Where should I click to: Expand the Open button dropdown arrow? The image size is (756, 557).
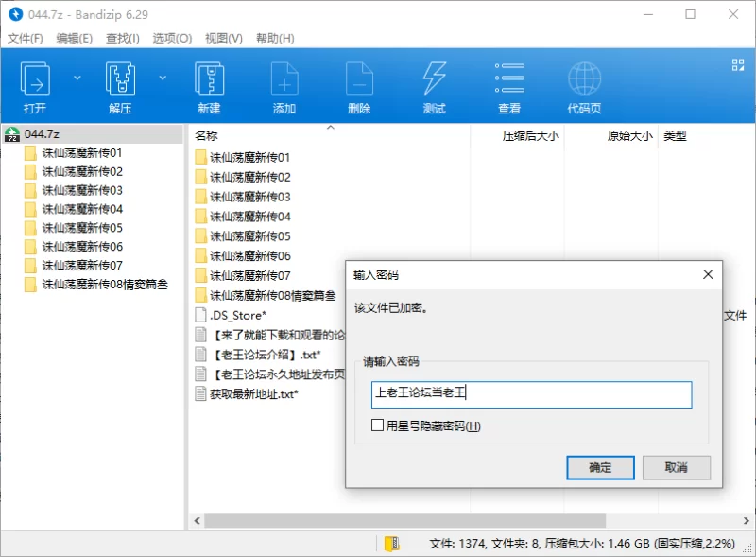tap(77, 78)
